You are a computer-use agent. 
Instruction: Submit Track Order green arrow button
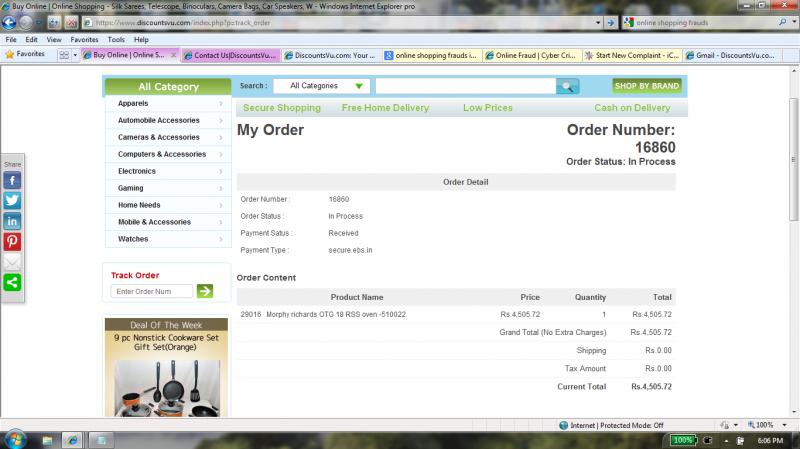point(205,291)
